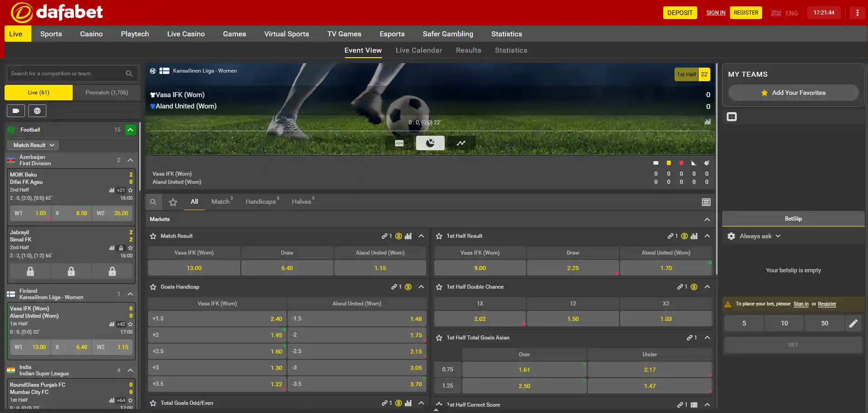868x413 pixels.
Task: Open the Esports navigation tab
Action: click(392, 34)
